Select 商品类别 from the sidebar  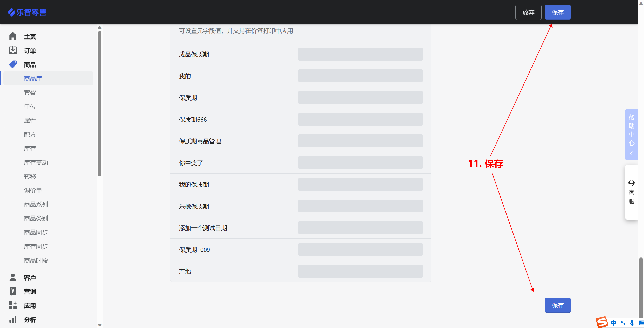(36, 218)
